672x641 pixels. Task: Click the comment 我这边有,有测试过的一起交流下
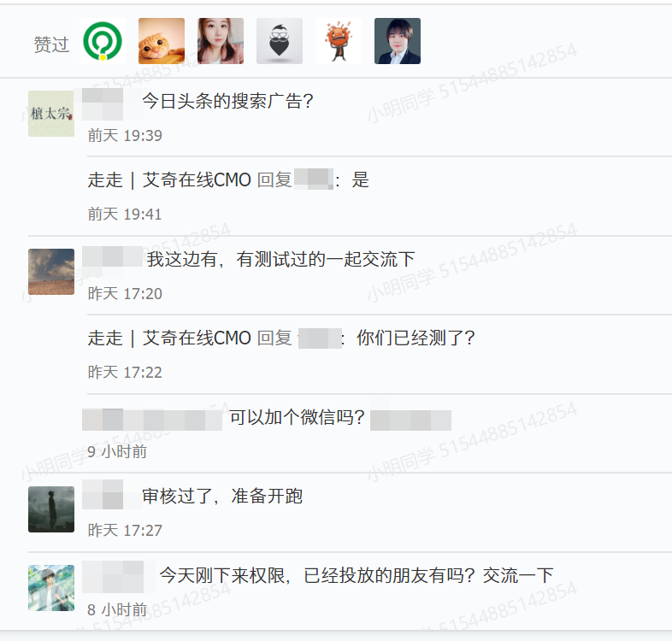pos(281,259)
